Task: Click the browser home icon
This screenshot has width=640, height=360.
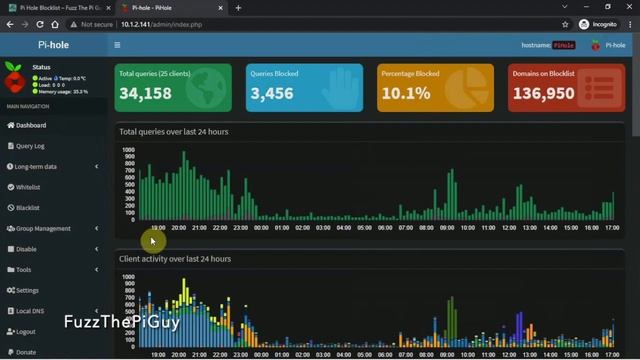Action: 55,24
